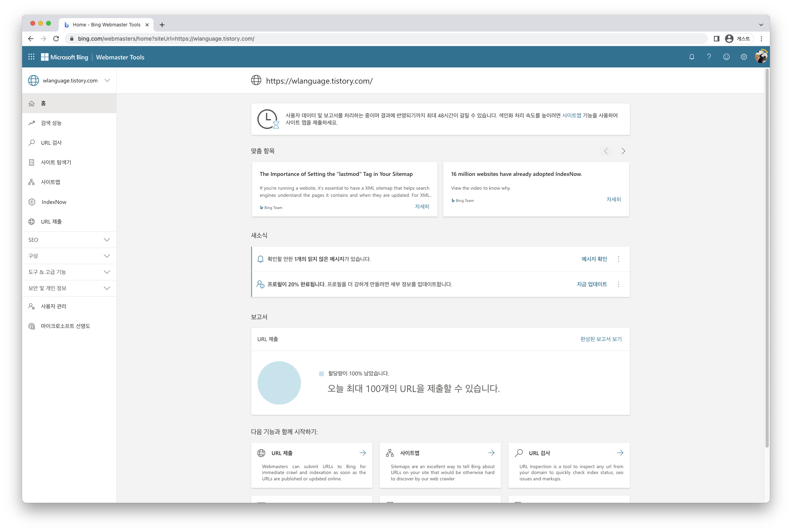Image resolution: width=792 pixels, height=532 pixels.
Task: Show next recommended items with right arrow
Action: pyautogui.click(x=623, y=151)
